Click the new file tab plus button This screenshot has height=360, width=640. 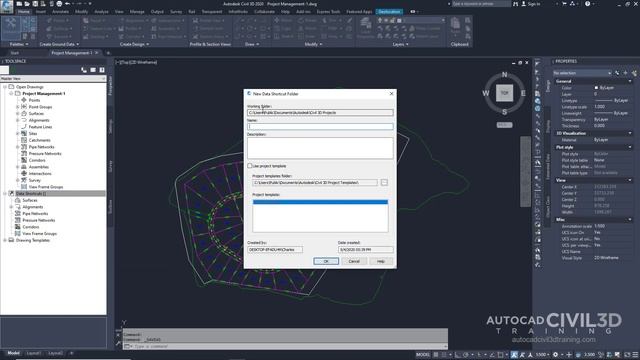pos(108,53)
